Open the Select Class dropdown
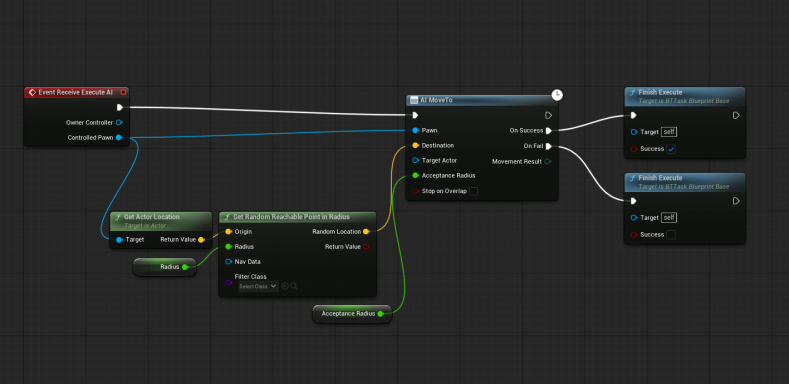The width and height of the screenshot is (789, 384). pyautogui.click(x=258, y=286)
